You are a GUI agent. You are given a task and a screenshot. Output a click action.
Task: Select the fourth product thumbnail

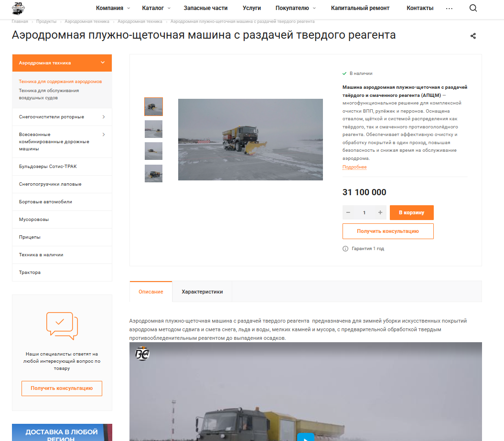(153, 173)
